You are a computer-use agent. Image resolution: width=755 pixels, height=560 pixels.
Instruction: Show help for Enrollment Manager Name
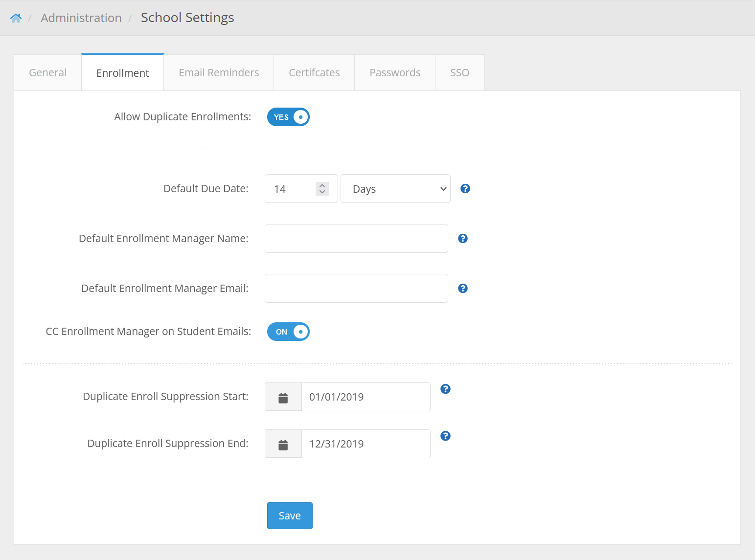463,239
